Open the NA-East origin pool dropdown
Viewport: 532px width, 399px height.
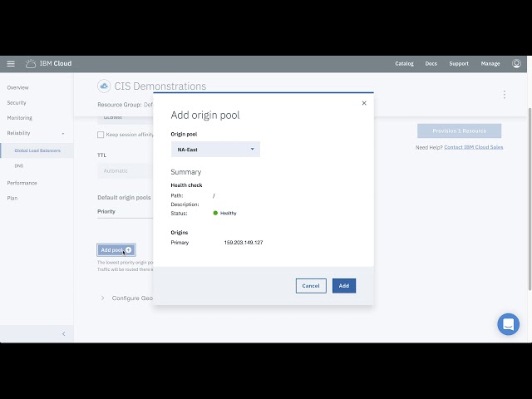point(215,150)
